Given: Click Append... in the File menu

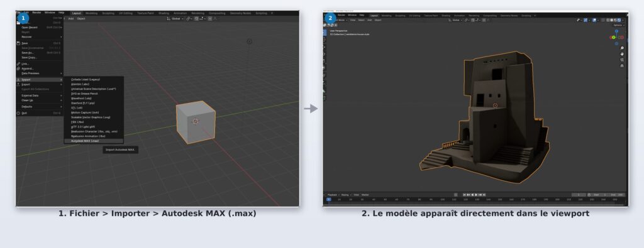Looking at the screenshot, I should tap(40, 68).
